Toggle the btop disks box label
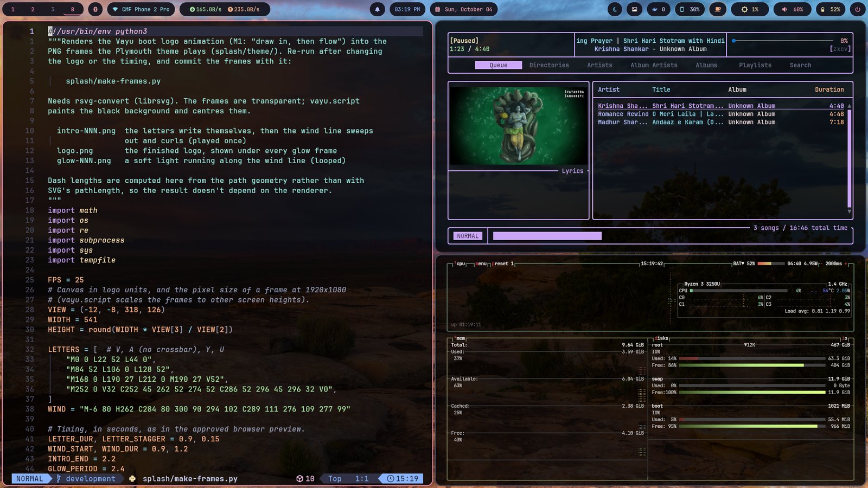The height and width of the screenshot is (488, 868). [x=662, y=338]
